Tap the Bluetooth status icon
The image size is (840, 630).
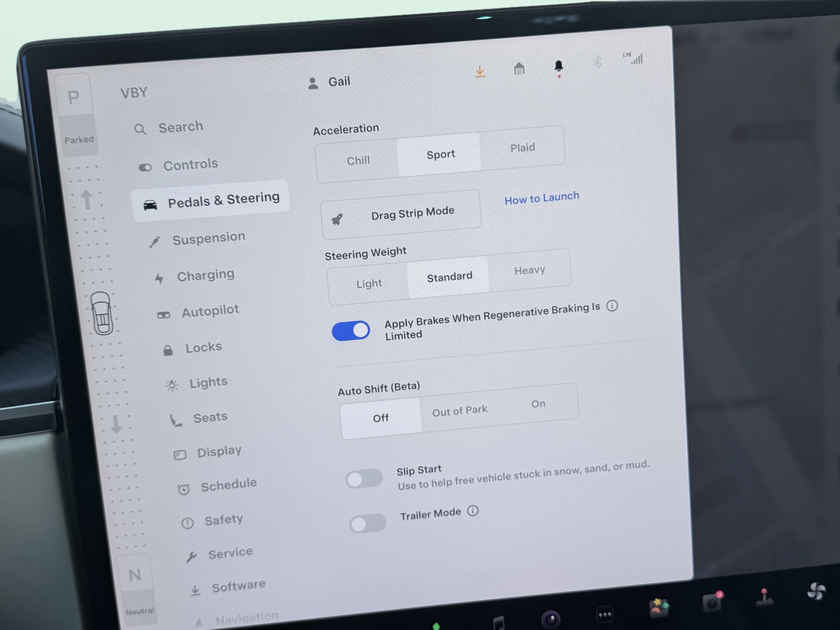[598, 62]
